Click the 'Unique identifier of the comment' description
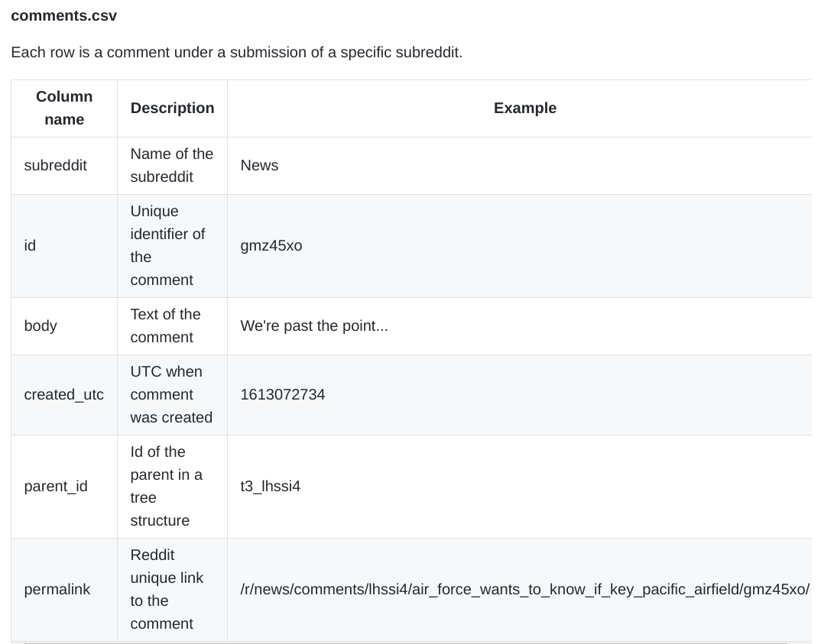 click(x=167, y=246)
